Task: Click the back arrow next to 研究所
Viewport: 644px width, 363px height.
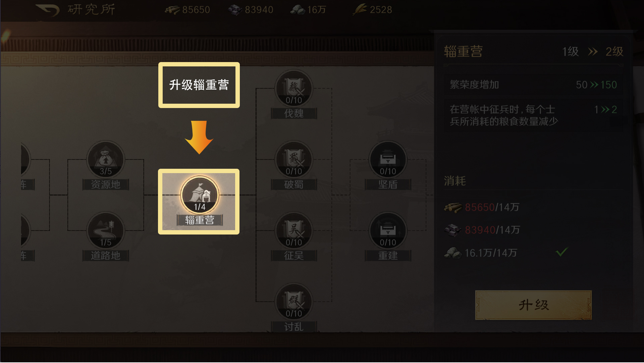Action: (x=48, y=10)
